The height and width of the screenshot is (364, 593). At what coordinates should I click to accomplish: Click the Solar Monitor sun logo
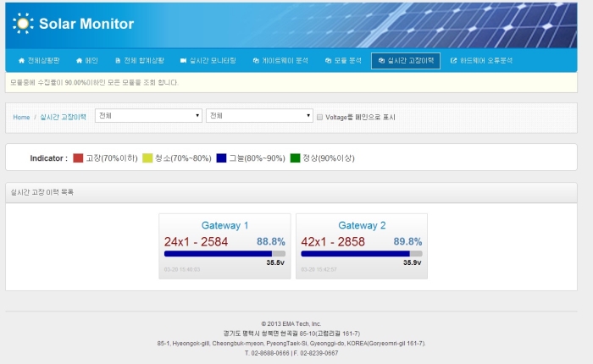pyautogui.click(x=23, y=23)
